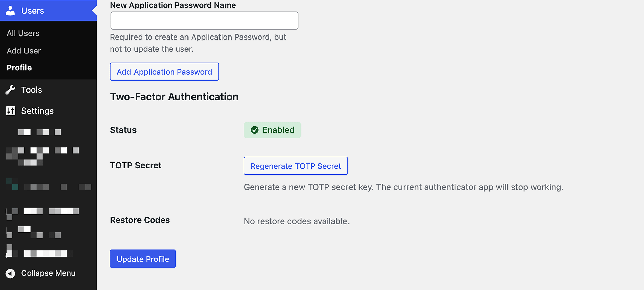The width and height of the screenshot is (644, 290).
Task: Click the Tools wrench icon
Action: click(11, 90)
